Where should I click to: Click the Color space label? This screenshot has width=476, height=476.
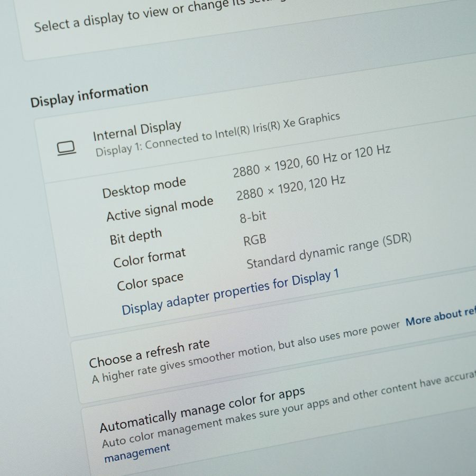tap(150, 282)
